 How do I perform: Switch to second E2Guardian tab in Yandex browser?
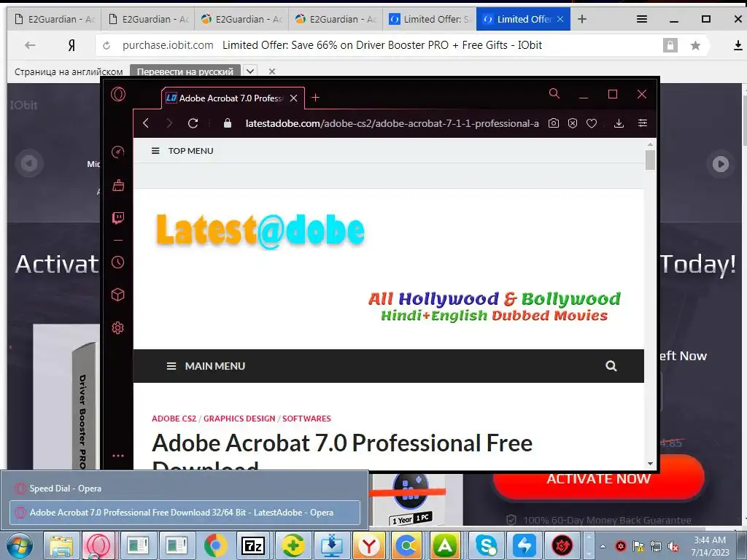pos(149,19)
